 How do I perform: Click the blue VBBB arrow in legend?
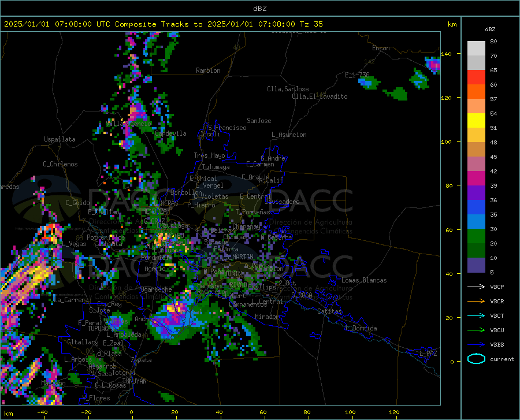(x=476, y=344)
